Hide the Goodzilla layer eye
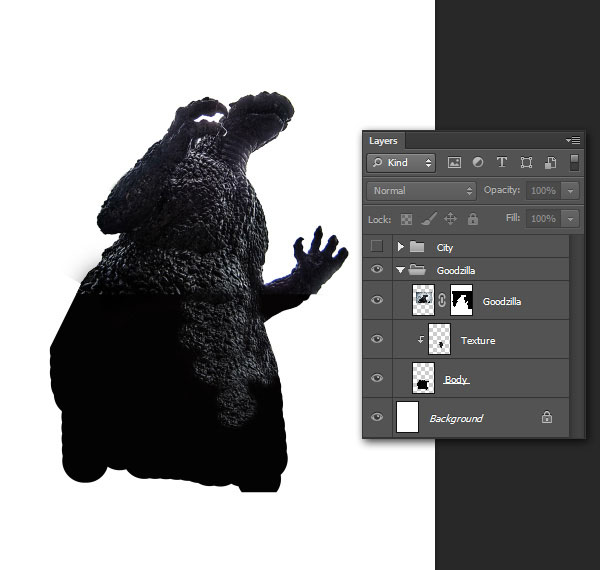Image resolution: width=600 pixels, height=570 pixels. (377, 300)
